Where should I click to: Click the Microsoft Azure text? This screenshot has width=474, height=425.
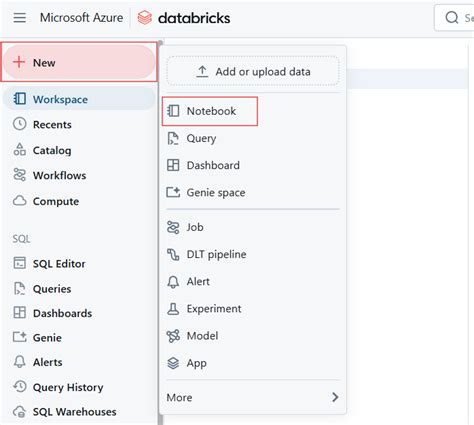click(81, 17)
